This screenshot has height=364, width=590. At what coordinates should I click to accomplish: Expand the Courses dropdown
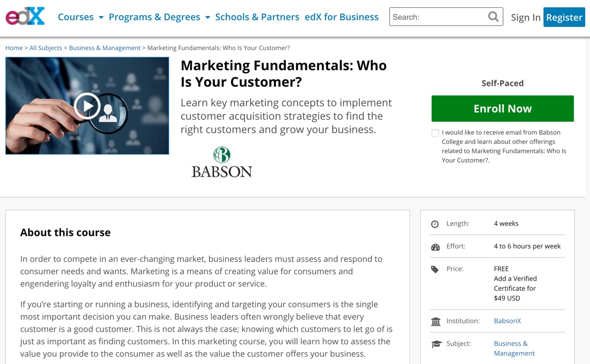(75, 17)
